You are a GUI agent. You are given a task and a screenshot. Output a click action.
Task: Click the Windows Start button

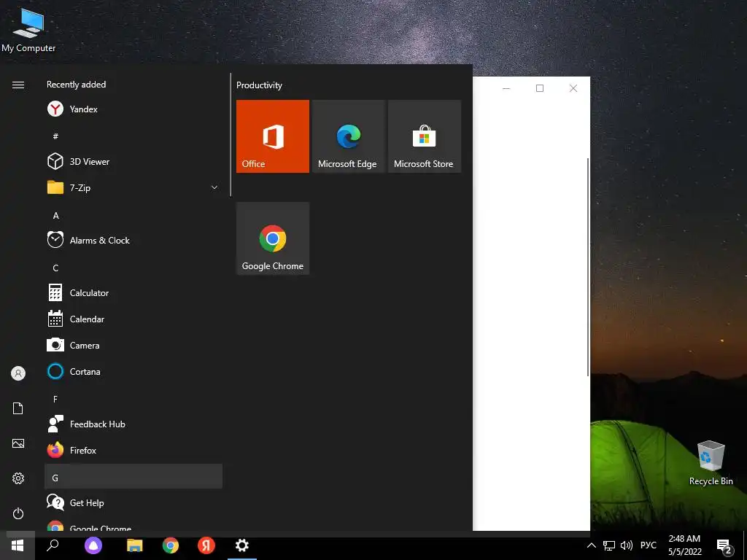[18, 545]
